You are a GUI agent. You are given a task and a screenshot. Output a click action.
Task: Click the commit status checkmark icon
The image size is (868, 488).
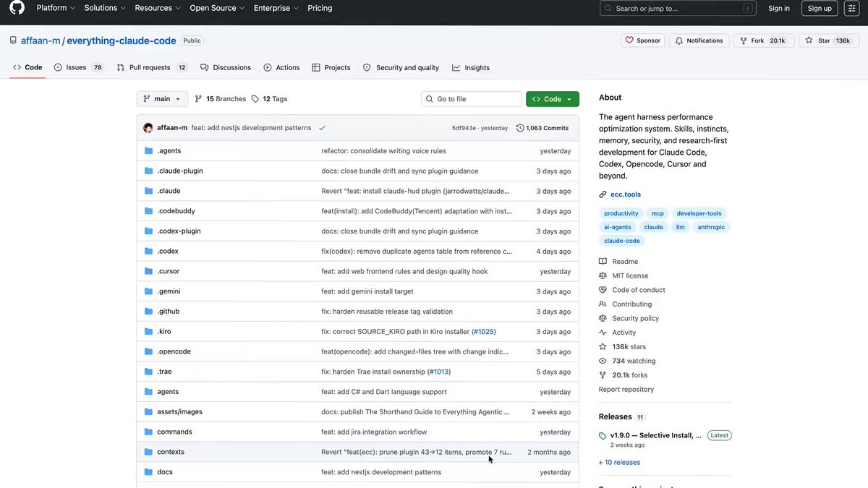click(x=322, y=128)
